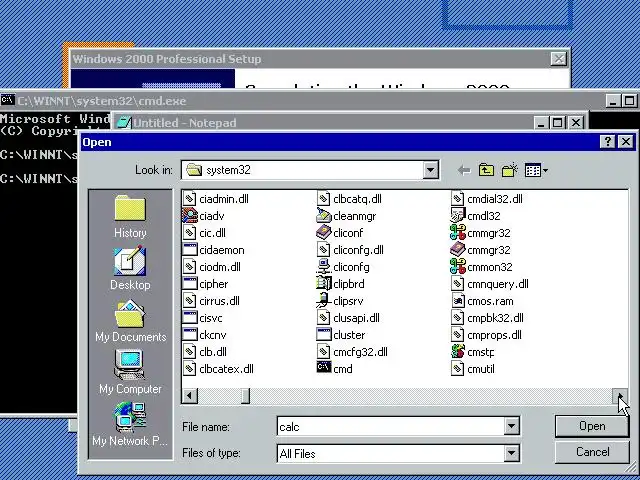Select cliconfg.dll in the file list

coord(350,250)
